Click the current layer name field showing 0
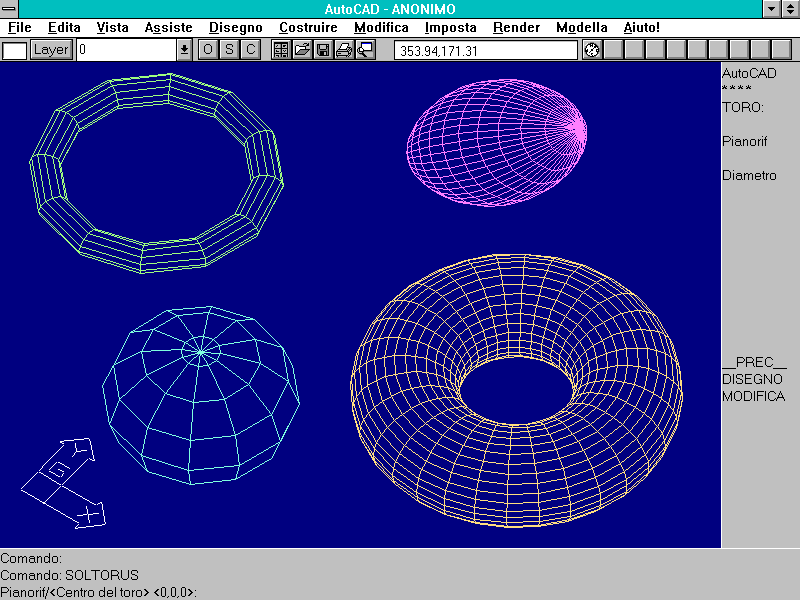This screenshot has height=600, width=800. [126, 50]
